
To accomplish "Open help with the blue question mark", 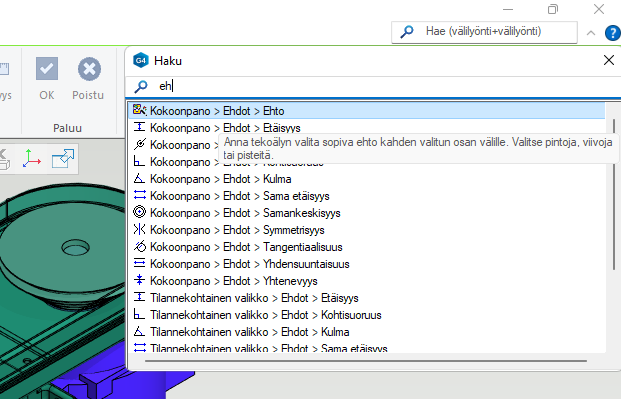I will [612, 33].
